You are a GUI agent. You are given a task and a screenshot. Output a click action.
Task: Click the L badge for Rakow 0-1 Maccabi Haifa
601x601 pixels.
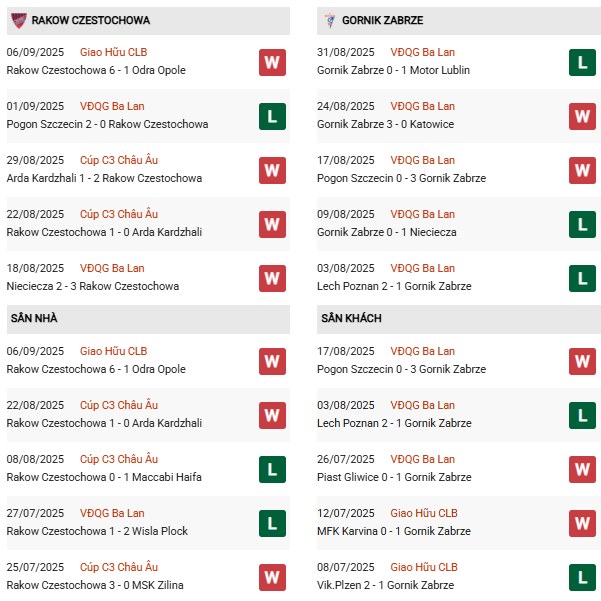coord(272,470)
